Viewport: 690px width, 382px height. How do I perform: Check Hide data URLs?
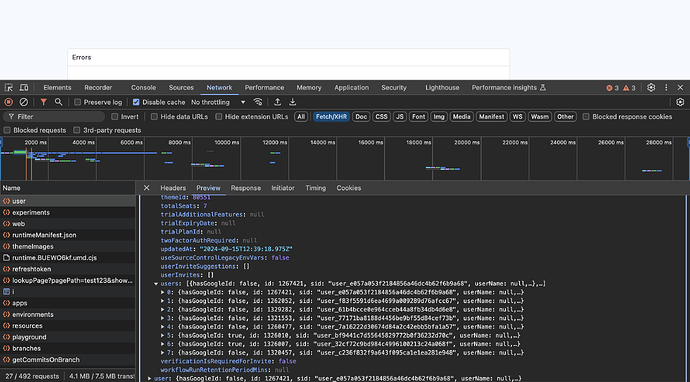click(154, 117)
